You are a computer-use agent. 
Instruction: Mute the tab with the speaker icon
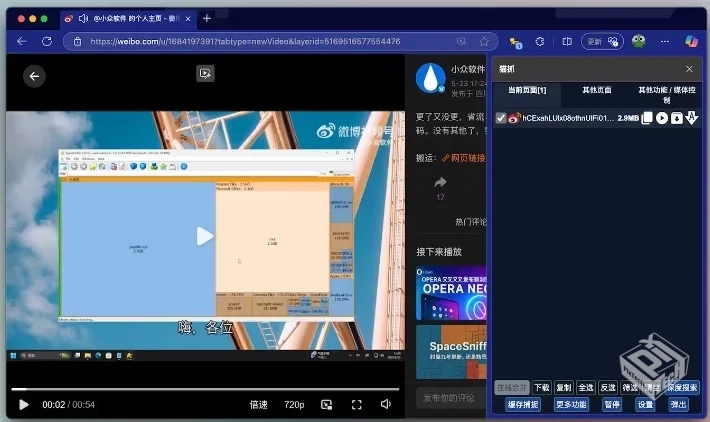pos(83,19)
